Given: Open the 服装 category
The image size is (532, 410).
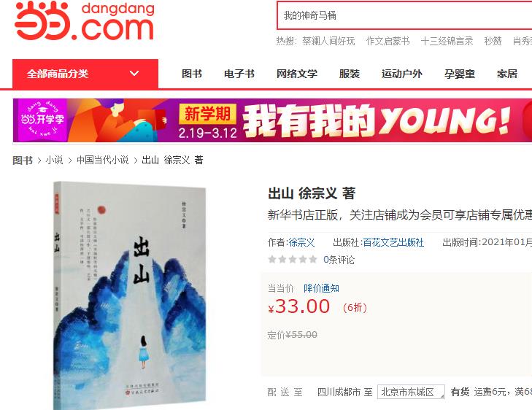Looking at the screenshot, I should pyautogui.click(x=349, y=74).
